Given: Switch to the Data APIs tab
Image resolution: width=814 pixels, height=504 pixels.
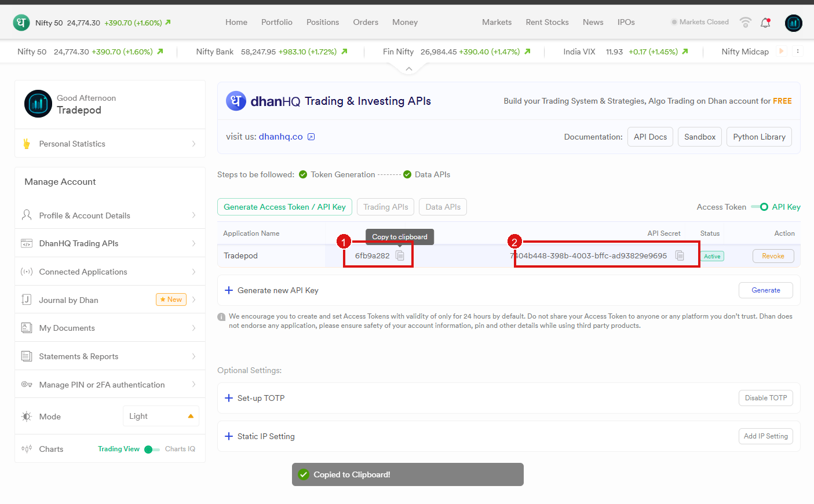Looking at the screenshot, I should pos(443,207).
